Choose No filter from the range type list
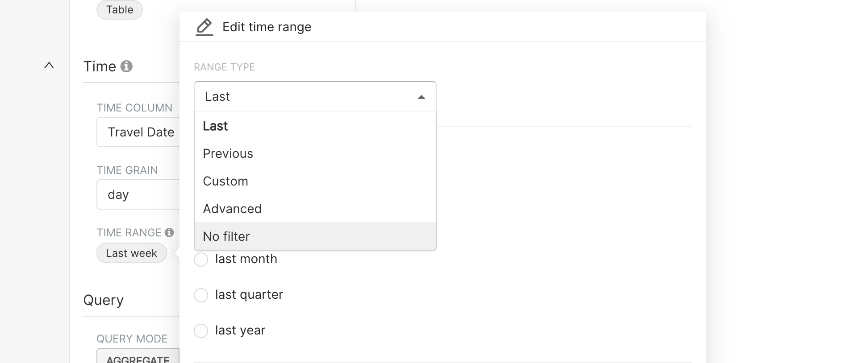Viewport: 868px width, 363px height. click(x=226, y=237)
